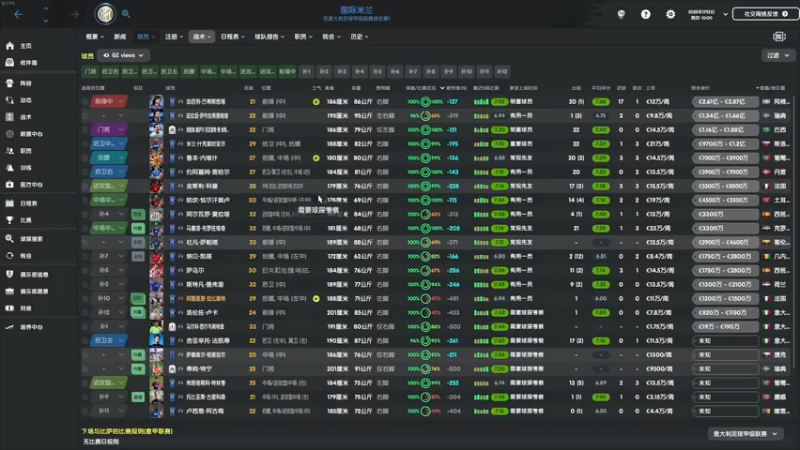Screen dimensions: 800x450
Task: Expand the date chevron beside game date
Action: [725, 14]
